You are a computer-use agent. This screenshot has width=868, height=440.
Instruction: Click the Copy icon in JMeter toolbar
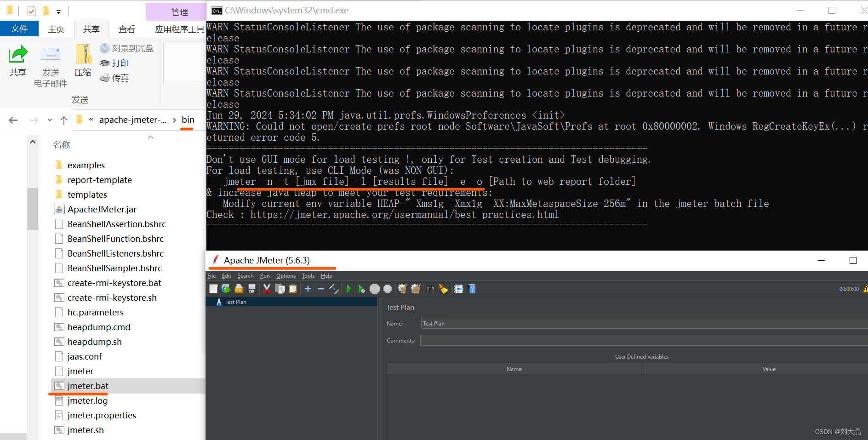click(x=280, y=289)
